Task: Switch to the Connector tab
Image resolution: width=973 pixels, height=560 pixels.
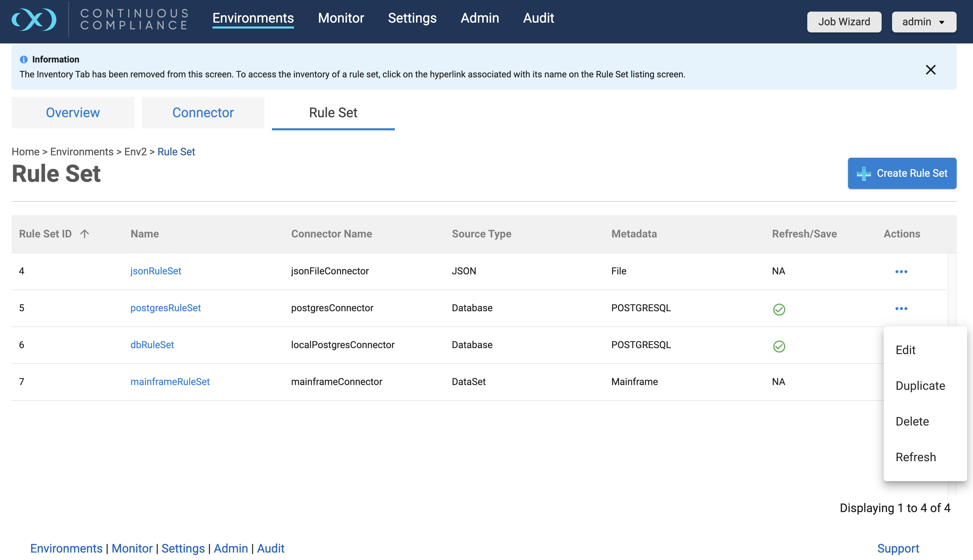Action: point(203,113)
